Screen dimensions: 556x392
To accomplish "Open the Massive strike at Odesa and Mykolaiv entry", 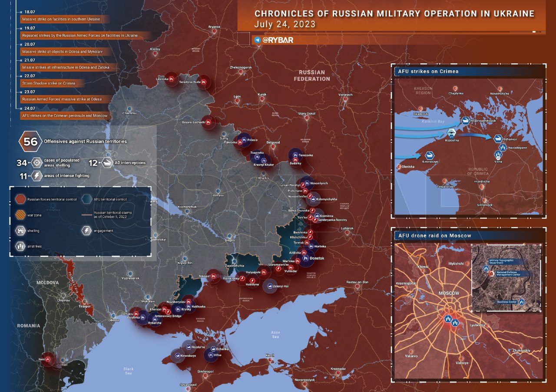I will pyautogui.click(x=63, y=51).
